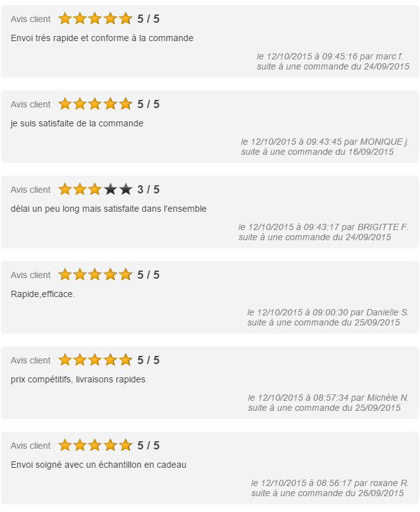This screenshot has width=420, height=512.
Task: Click the 5 / 5 score in marc f.'s review
Action: [x=149, y=19]
